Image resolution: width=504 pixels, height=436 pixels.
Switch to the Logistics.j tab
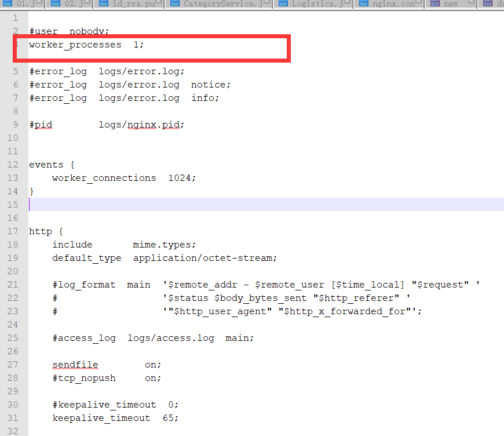[313, 4]
